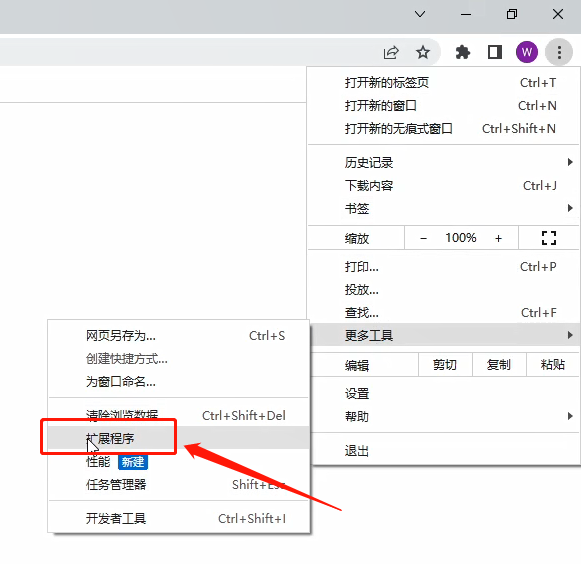Open the Extensions puzzle piece icon
Image resolution: width=581 pixels, height=564 pixels.
462,52
